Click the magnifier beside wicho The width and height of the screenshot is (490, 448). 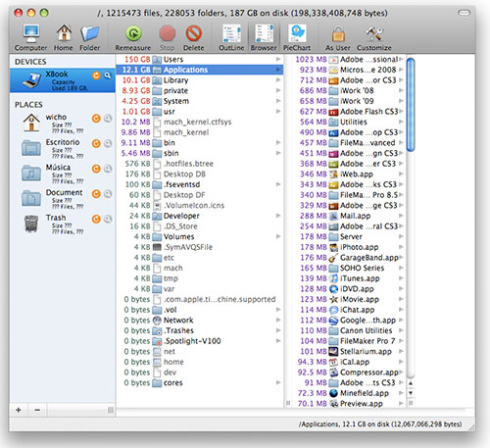tap(108, 119)
